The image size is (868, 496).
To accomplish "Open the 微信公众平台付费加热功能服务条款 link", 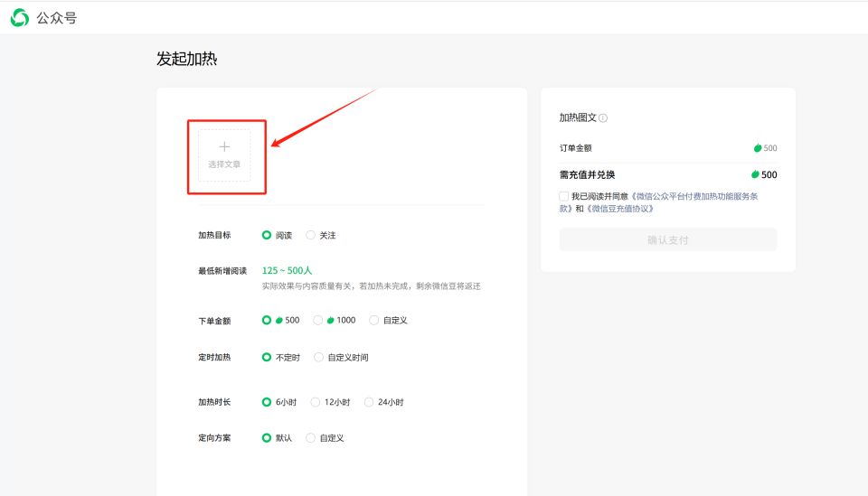I will pos(694,196).
